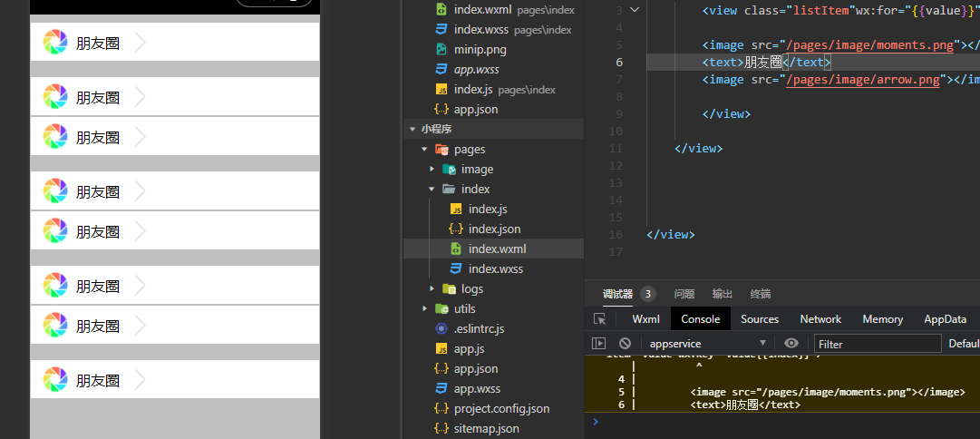The height and width of the screenshot is (439, 980).
Task: Click console log line 5 with image tag
Action: coord(828,392)
